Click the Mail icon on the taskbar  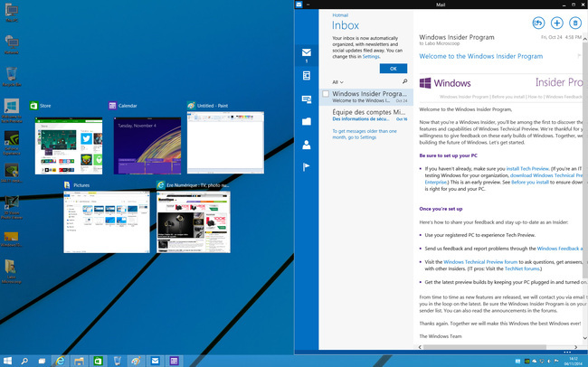pyautogui.click(x=155, y=361)
